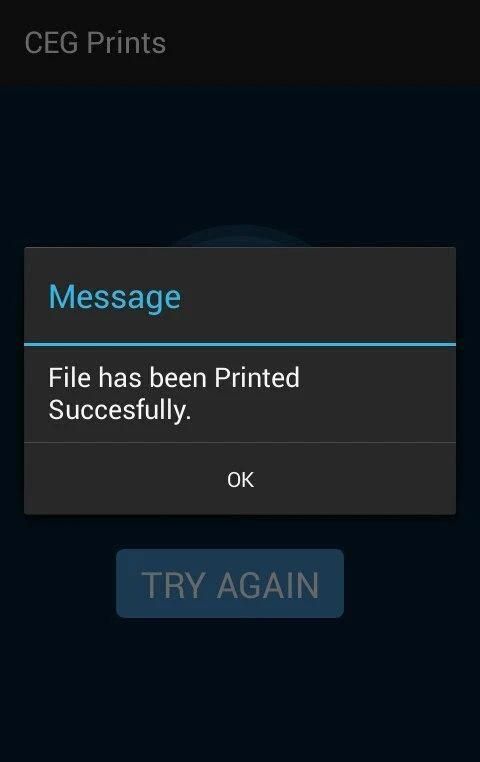Click the File has been Printed text
This screenshot has height=762, width=480.
click(174, 378)
